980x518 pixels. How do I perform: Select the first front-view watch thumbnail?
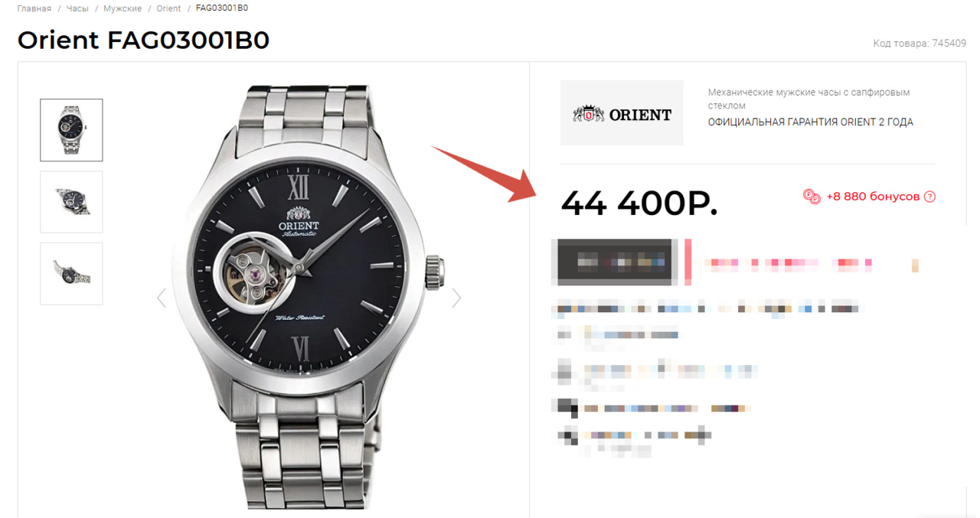point(71,130)
